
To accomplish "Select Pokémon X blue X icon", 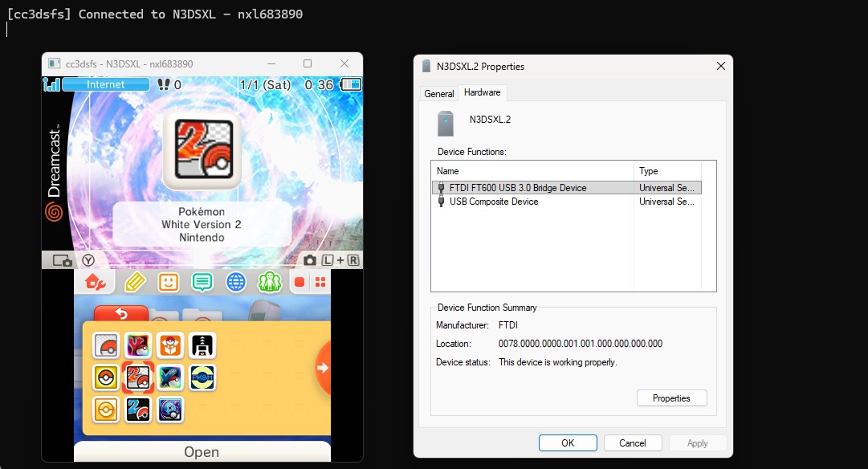I will [170, 377].
